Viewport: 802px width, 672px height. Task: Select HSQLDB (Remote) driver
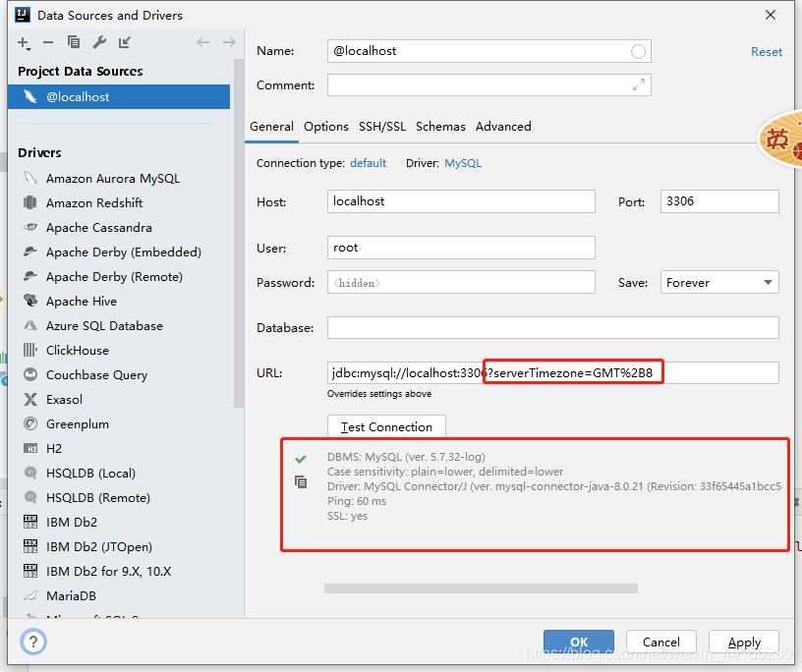pyautogui.click(x=97, y=497)
